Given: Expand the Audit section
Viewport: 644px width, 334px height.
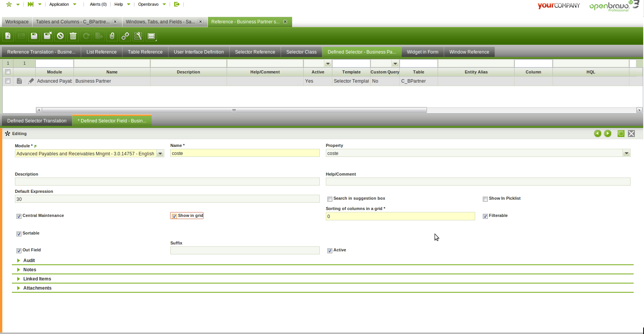Looking at the screenshot, I should (x=29, y=261).
